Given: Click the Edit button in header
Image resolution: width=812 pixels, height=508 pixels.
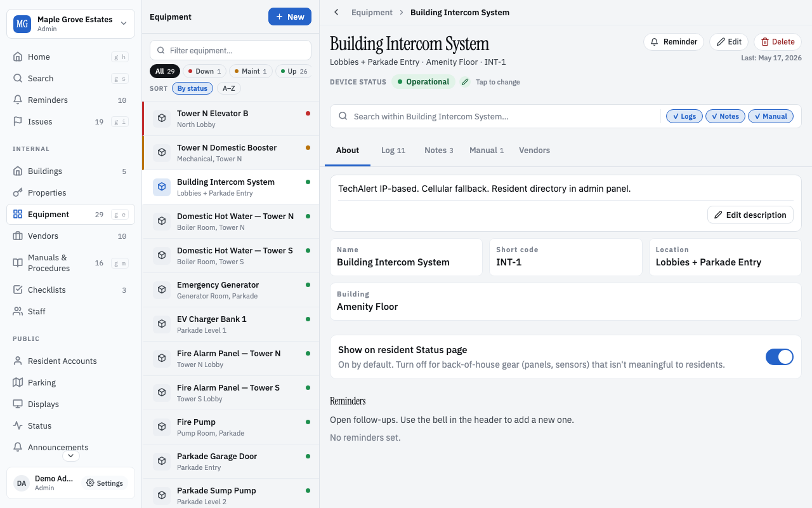Looking at the screenshot, I should click(x=729, y=42).
